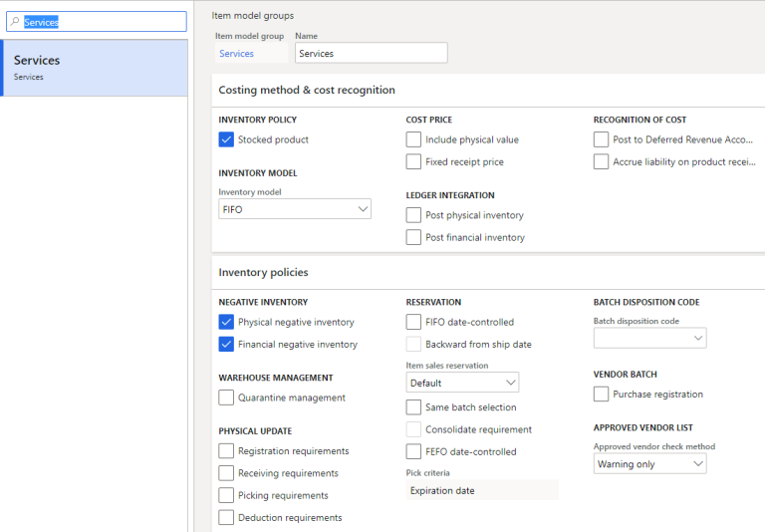Open the Batch disposition code dropdown
This screenshot has width=765, height=532.
pyautogui.click(x=649, y=339)
